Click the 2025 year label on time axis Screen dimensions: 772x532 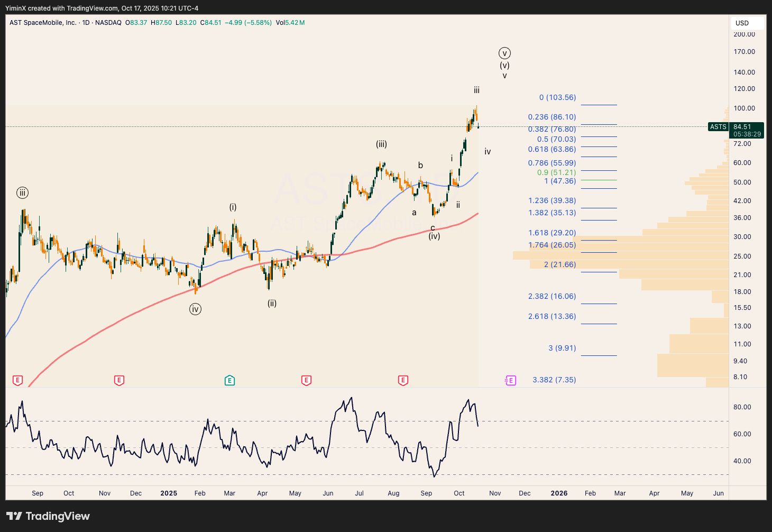click(x=169, y=493)
